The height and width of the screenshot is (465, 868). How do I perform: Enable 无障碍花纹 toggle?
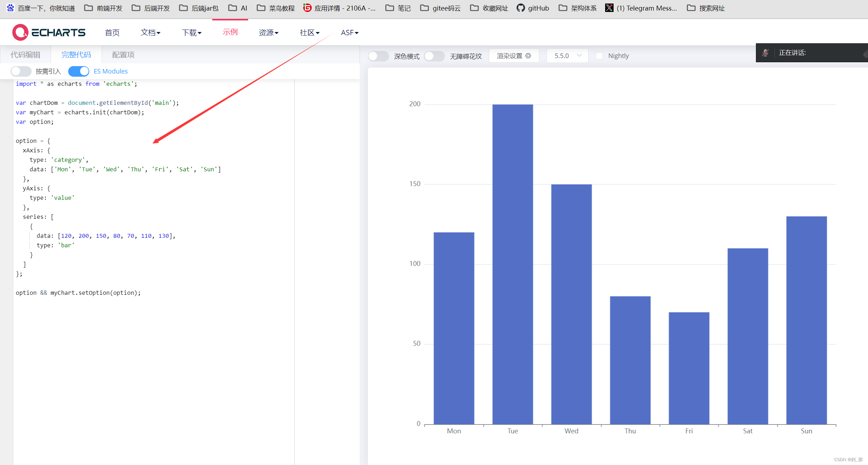click(x=434, y=56)
